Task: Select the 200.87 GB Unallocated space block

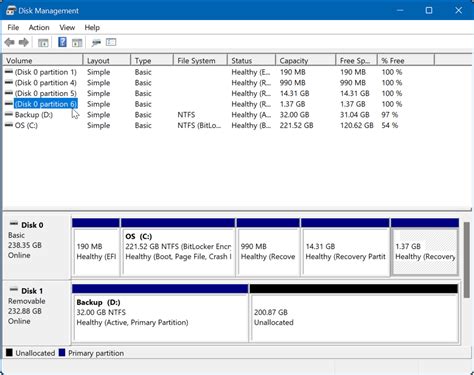Action: point(354,313)
